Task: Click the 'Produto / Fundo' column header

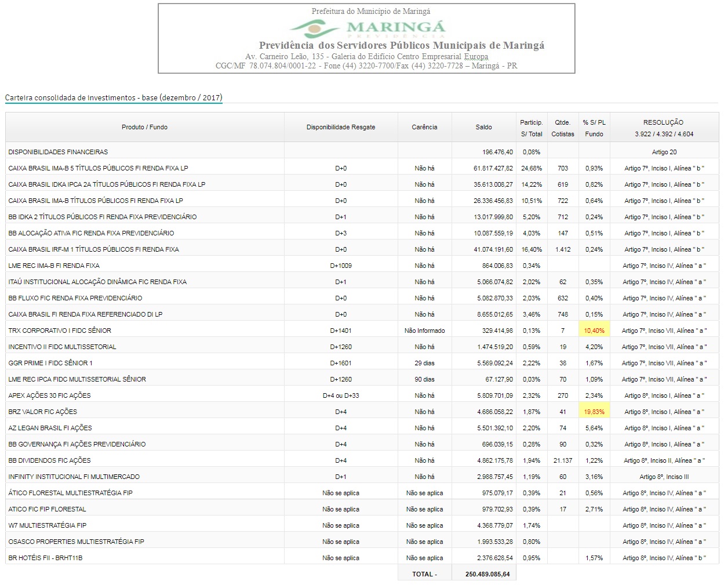Action: pyautogui.click(x=144, y=127)
